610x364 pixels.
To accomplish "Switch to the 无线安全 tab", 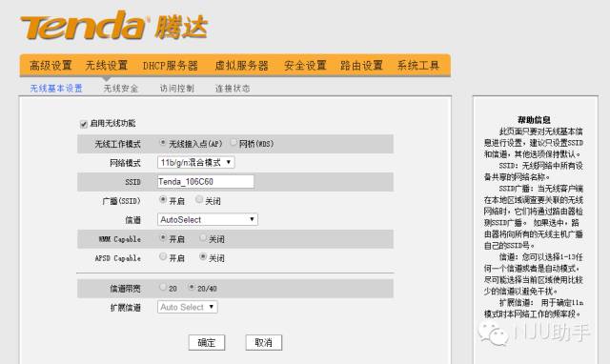I will click(121, 89).
